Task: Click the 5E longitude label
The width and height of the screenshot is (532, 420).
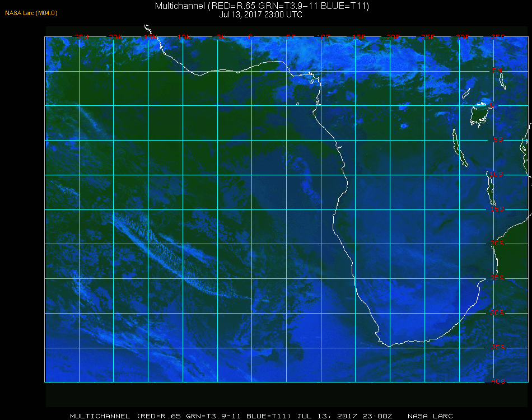Action: (x=291, y=36)
